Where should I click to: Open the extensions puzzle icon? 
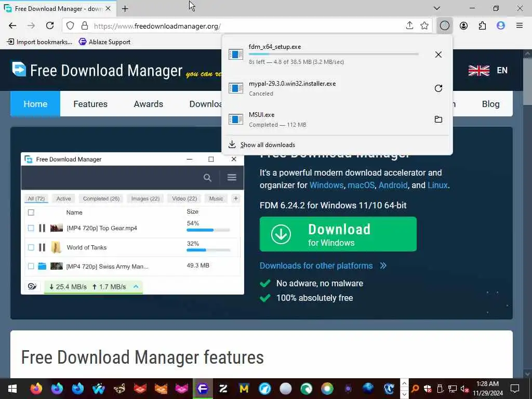(482, 26)
